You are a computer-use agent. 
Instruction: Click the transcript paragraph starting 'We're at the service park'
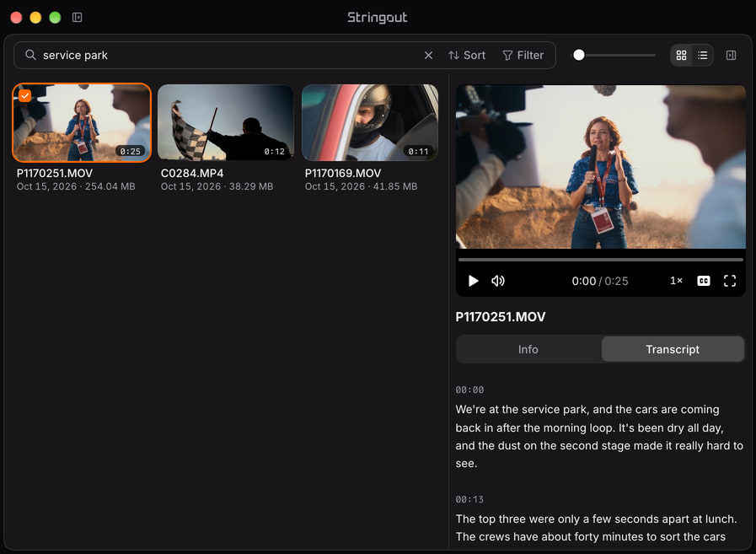(599, 436)
